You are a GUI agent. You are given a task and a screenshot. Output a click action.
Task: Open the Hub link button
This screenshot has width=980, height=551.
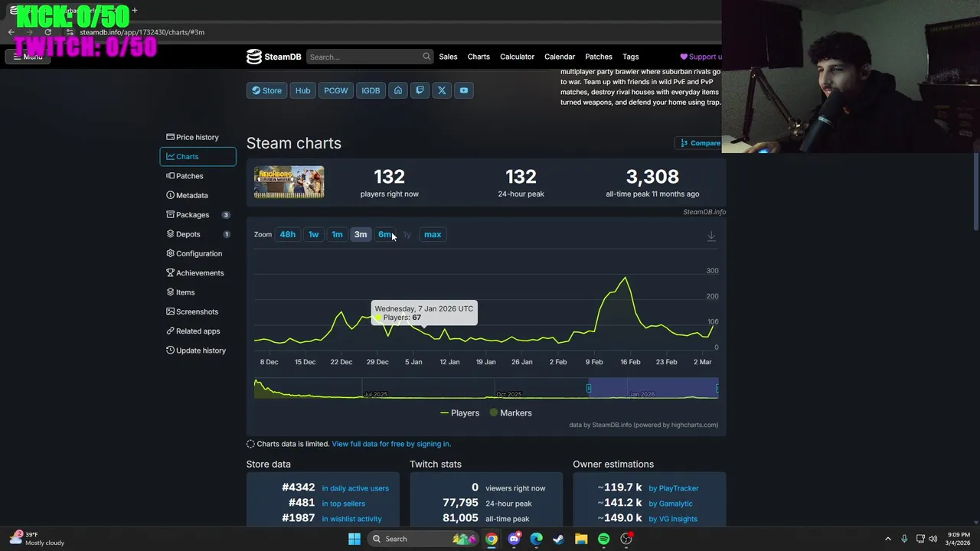coord(302,90)
